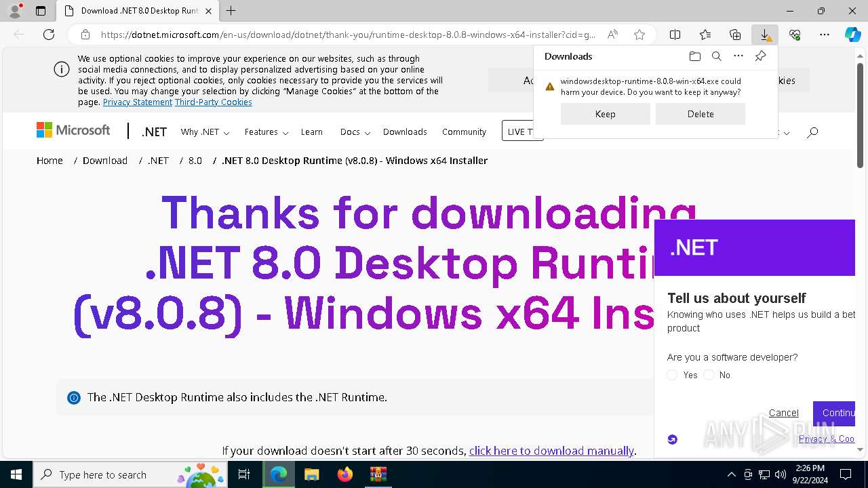The width and height of the screenshot is (868, 488).
Task: Open the taskbar clock and date
Action: pyautogui.click(x=810, y=474)
